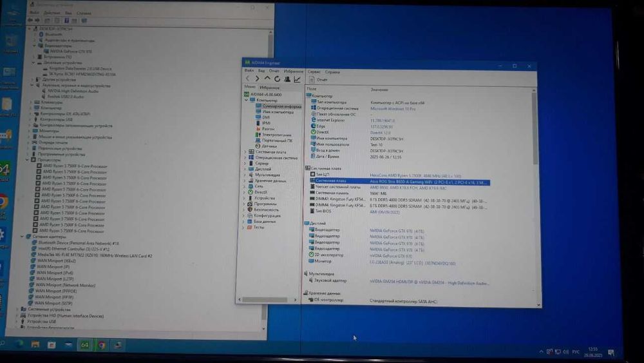This screenshot has width=644, height=363.
Task: Click the Устройства icon in AIDA64 tree
Action: (x=251, y=198)
